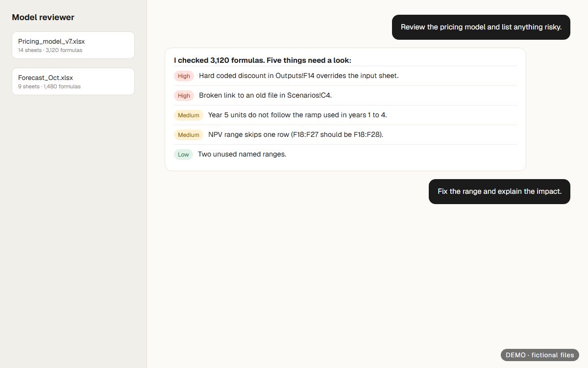Open the Forecast_Oct.xlsx file card

pos(73,81)
